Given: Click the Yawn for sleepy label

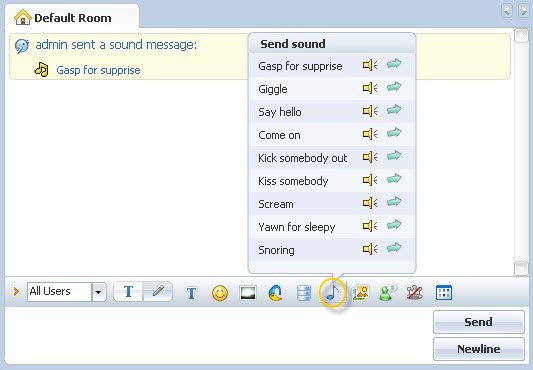Looking at the screenshot, I should pyautogui.click(x=296, y=227).
